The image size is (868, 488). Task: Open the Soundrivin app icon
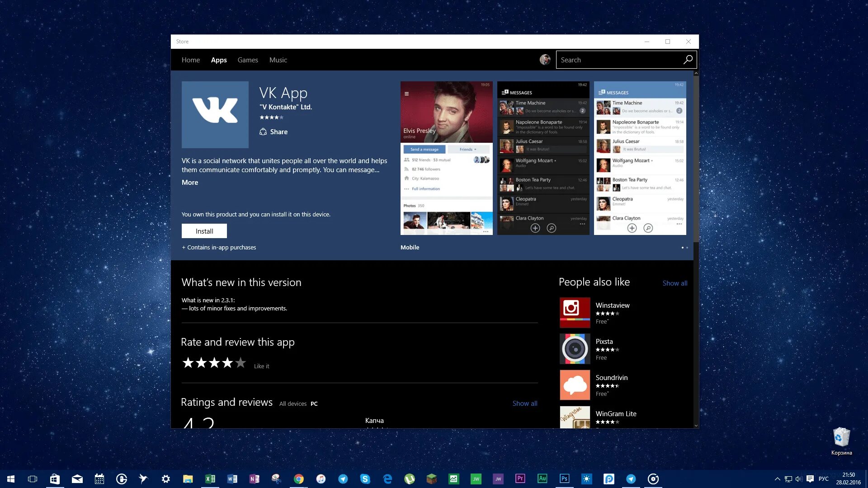pyautogui.click(x=575, y=385)
